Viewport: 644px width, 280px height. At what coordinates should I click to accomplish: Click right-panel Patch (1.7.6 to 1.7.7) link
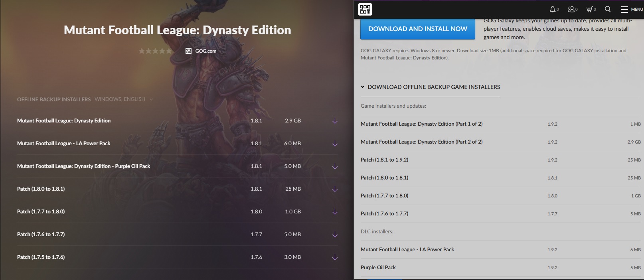click(385, 214)
